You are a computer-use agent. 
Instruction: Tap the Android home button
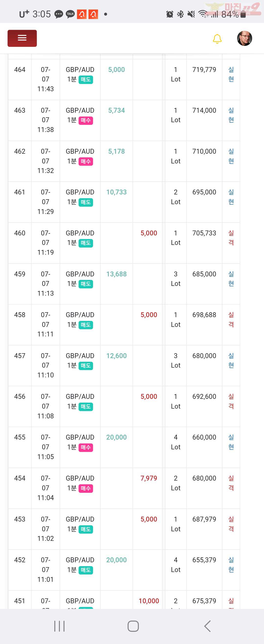point(133,626)
